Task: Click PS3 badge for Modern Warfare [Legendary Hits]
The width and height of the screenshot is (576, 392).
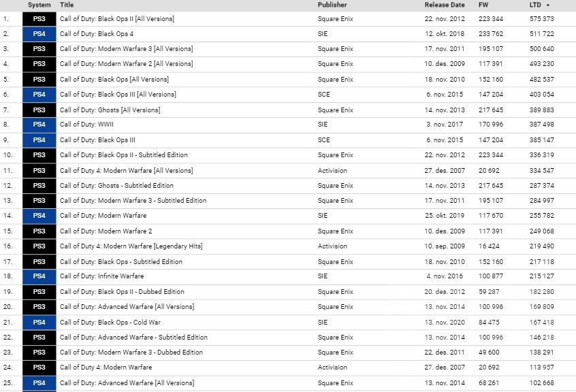Action: 39,246
